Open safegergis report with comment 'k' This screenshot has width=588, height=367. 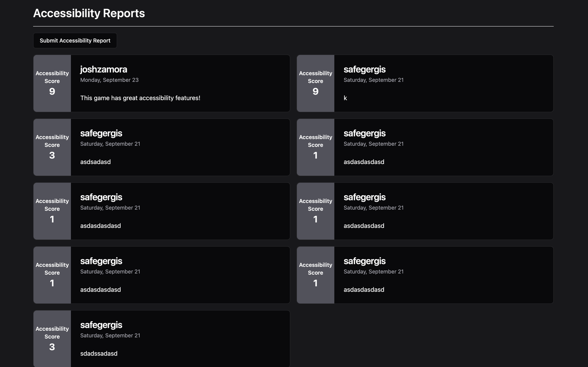pos(425,83)
